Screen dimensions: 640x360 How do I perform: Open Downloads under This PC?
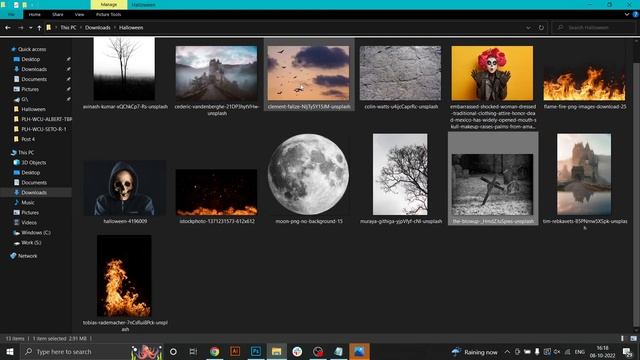34,192
